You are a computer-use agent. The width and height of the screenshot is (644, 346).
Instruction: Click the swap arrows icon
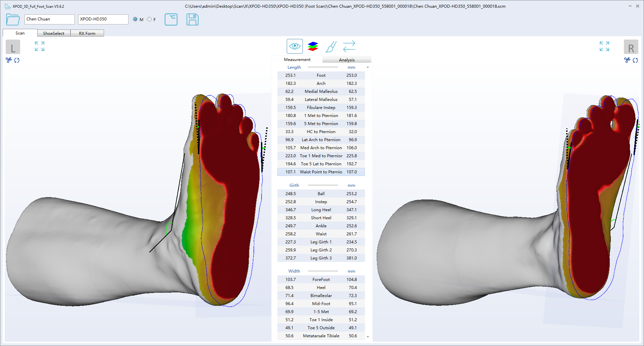[349, 46]
